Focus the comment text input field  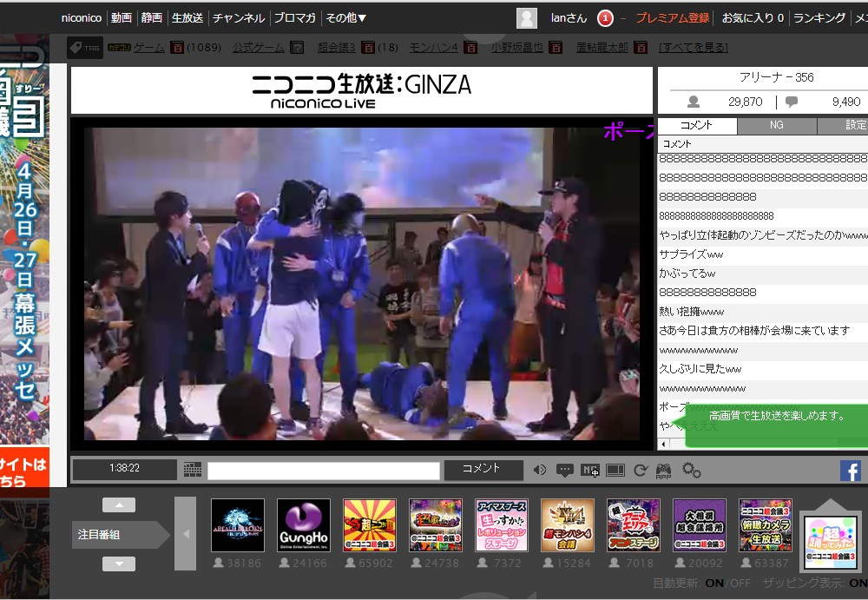[x=323, y=471]
